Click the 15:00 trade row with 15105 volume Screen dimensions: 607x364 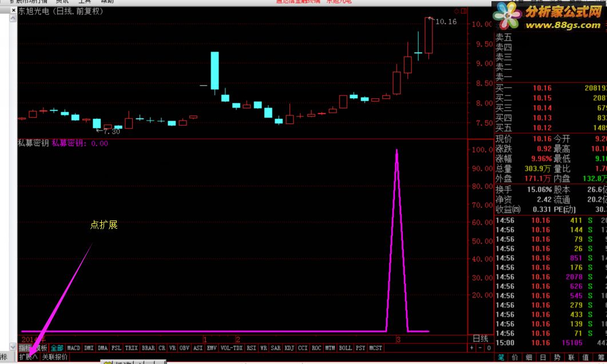(551, 343)
